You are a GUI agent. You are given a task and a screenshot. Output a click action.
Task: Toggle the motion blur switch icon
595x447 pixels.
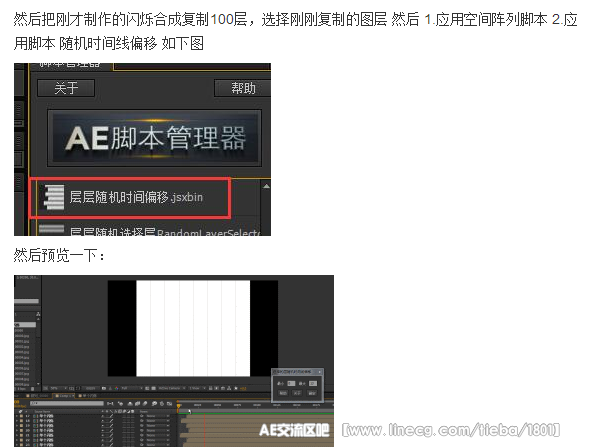145,403
